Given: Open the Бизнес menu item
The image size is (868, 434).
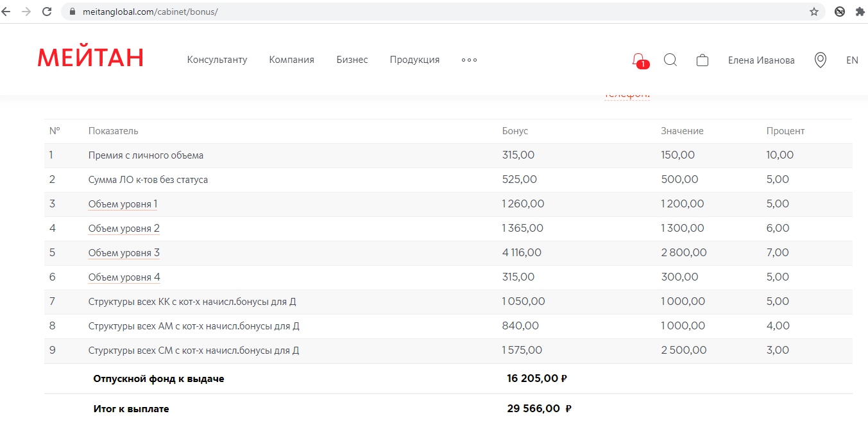Looking at the screenshot, I should click(352, 60).
